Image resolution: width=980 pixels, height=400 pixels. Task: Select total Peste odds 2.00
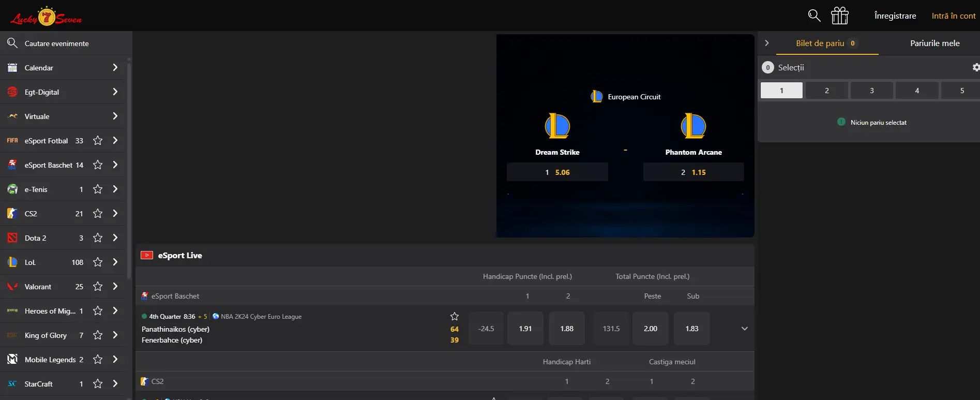tap(651, 329)
